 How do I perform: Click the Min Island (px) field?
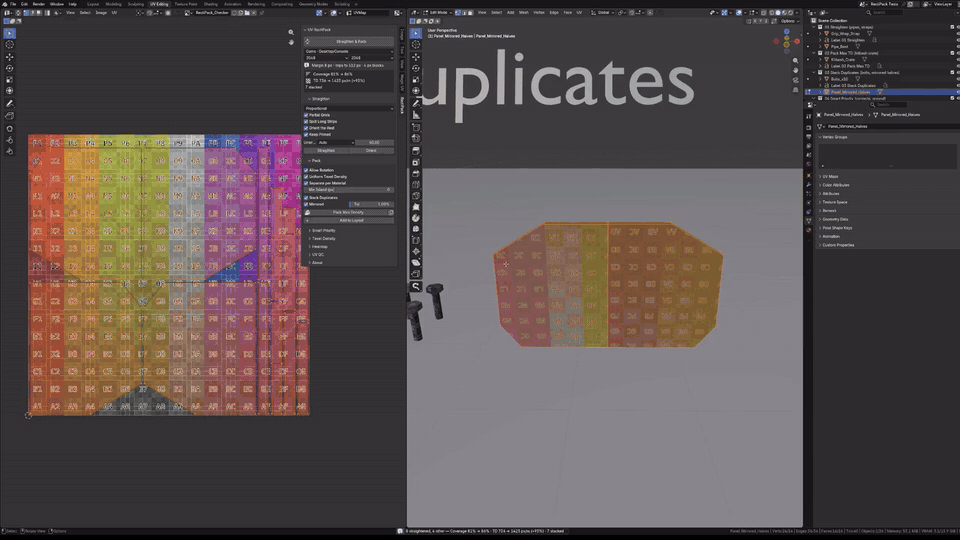(349, 190)
